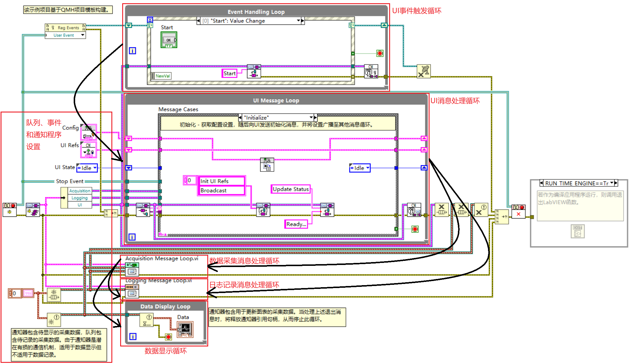This screenshot has width=631, height=364.
Task: Select the Enqueue Message VI beside Start constant
Action: pyautogui.click(x=254, y=70)
